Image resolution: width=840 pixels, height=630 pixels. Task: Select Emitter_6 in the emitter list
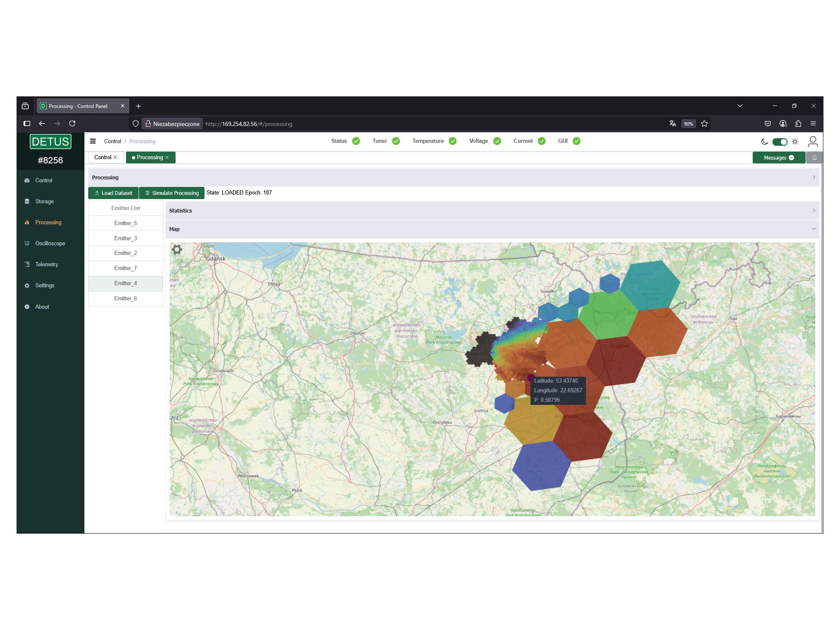pyautogui.click(x=126, y=299)
